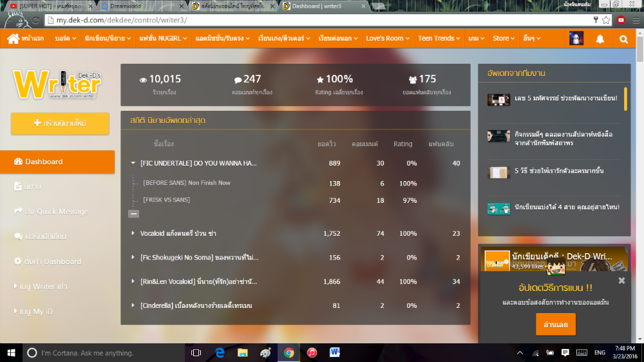
Task: Open the FRISK VS SANS chapter
Action: (x=166, y=200)
